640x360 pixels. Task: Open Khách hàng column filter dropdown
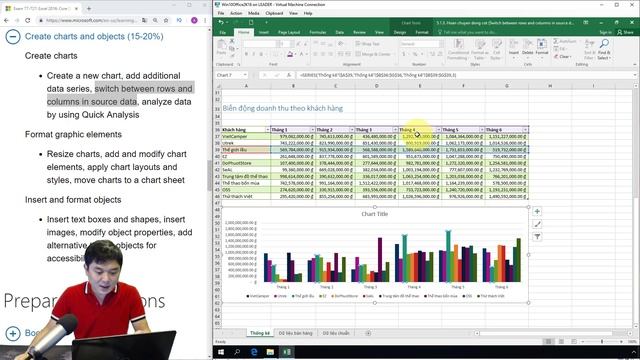point(268,130)
